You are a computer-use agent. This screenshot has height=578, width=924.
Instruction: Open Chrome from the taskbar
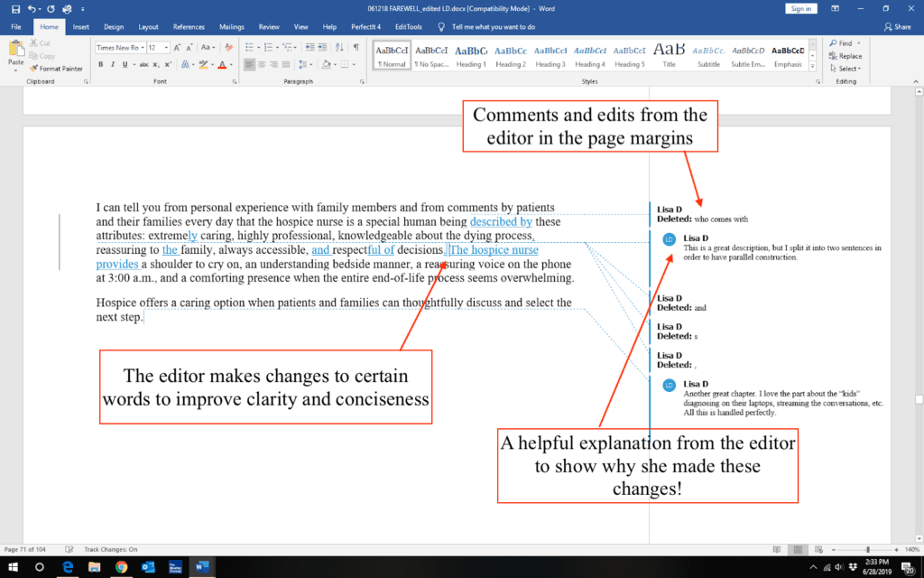122,567
